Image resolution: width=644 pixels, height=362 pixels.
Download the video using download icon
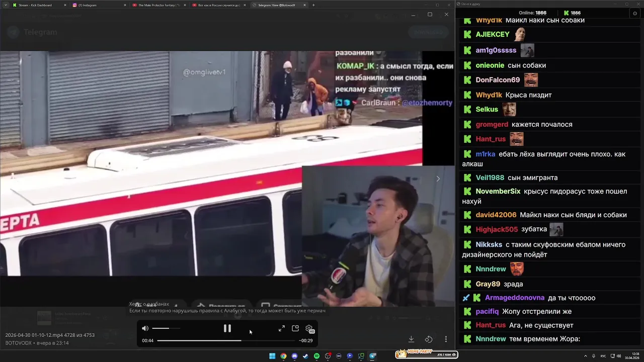411,339
